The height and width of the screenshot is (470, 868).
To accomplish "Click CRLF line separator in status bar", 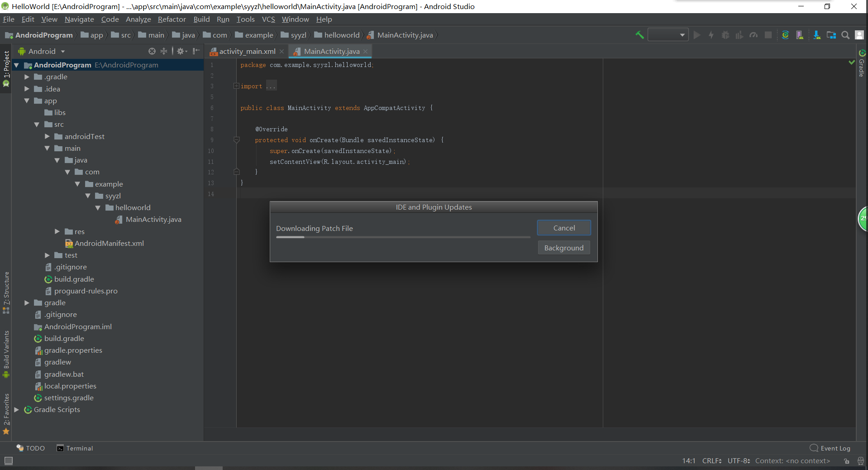I will click(x=712, y=461).
